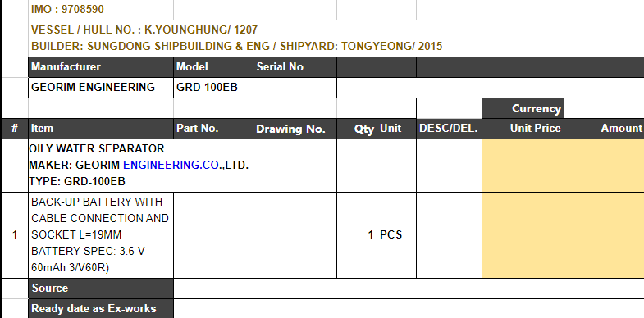Click the Ready date as Ex-works input cell

[x=327, y=308]
